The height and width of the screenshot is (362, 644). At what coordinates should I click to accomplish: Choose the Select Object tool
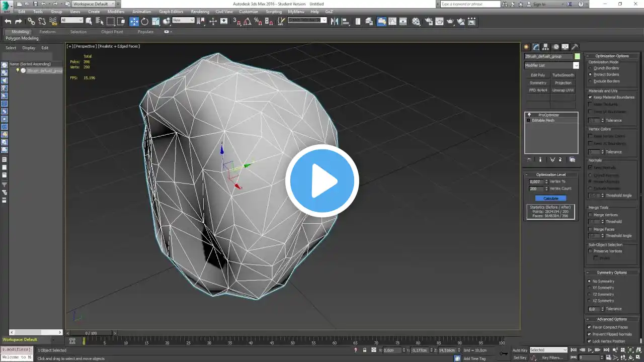click(x=89, y=21)
